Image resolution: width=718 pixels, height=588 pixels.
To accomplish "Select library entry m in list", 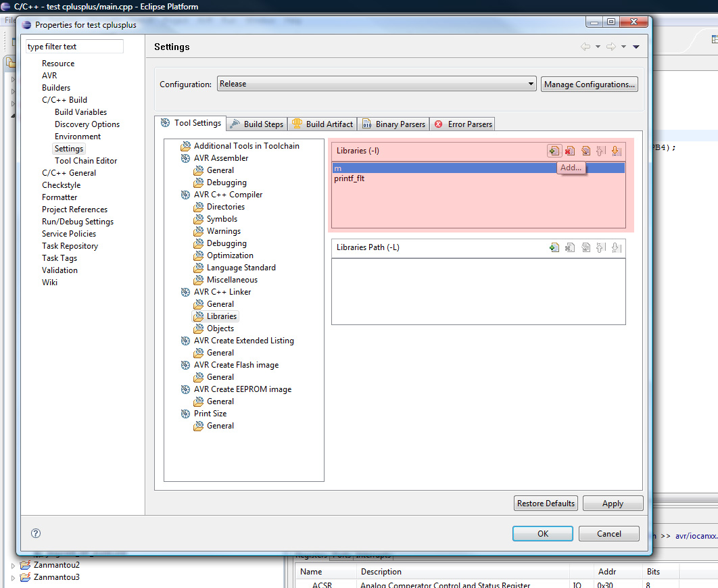I will 479,168.
